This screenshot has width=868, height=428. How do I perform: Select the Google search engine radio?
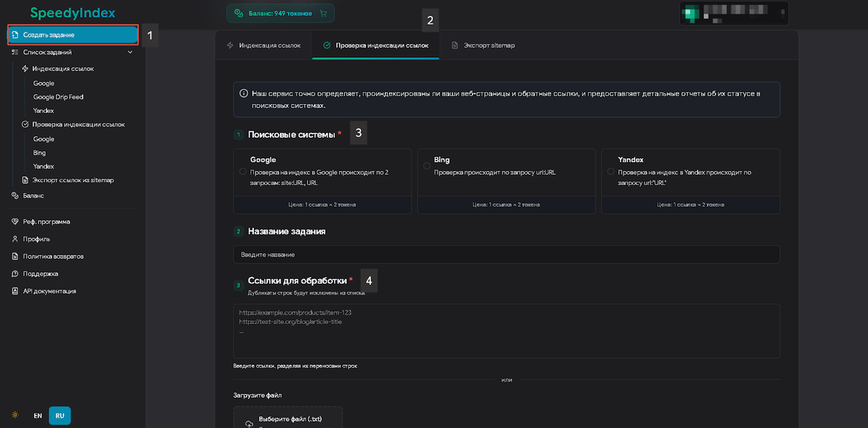click(x=242, y=172)
